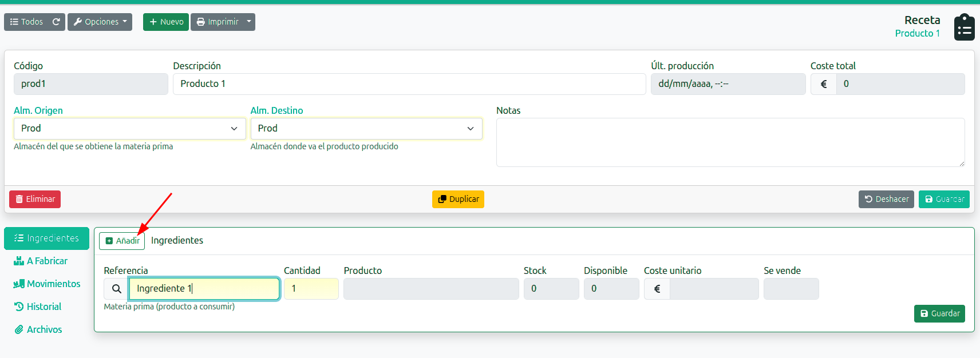Open the Archivos tab

(x=46, y=330)
